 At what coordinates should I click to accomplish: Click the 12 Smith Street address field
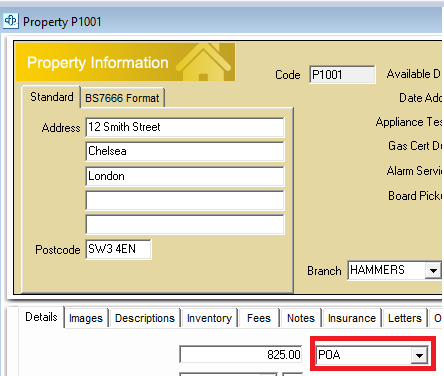pyautogui.click(x=185, y=127)
